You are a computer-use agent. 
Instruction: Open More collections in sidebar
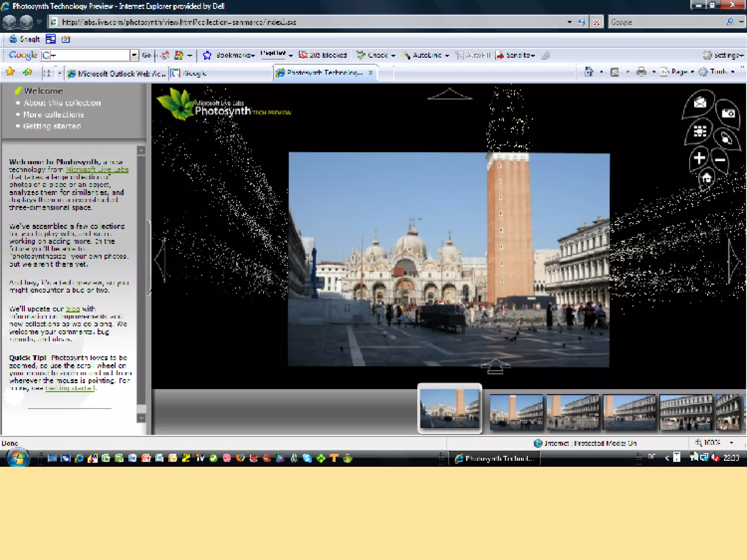click(54, 114)
